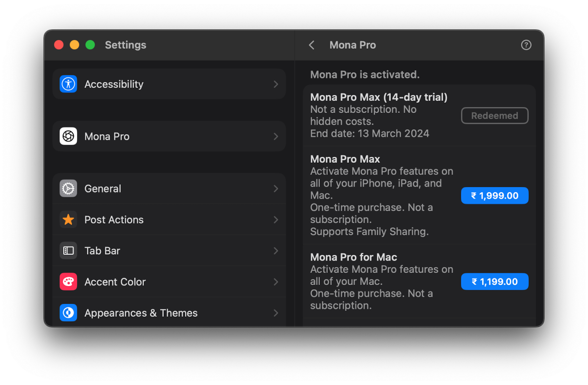Expand Accent Color row chevron
The image size is (588, 385).
coord(276,282)
